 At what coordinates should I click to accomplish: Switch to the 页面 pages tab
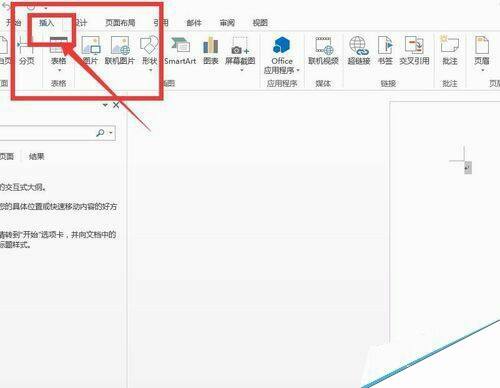tap(7, 156)
